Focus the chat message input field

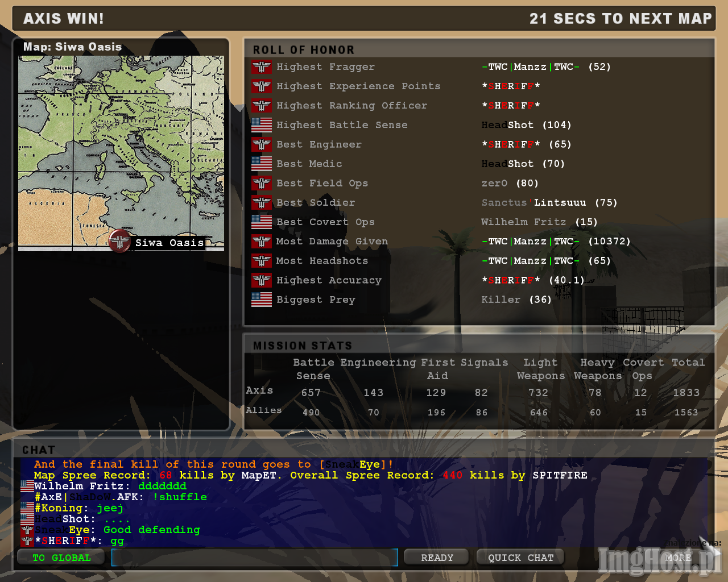click(x=255, y=558)
